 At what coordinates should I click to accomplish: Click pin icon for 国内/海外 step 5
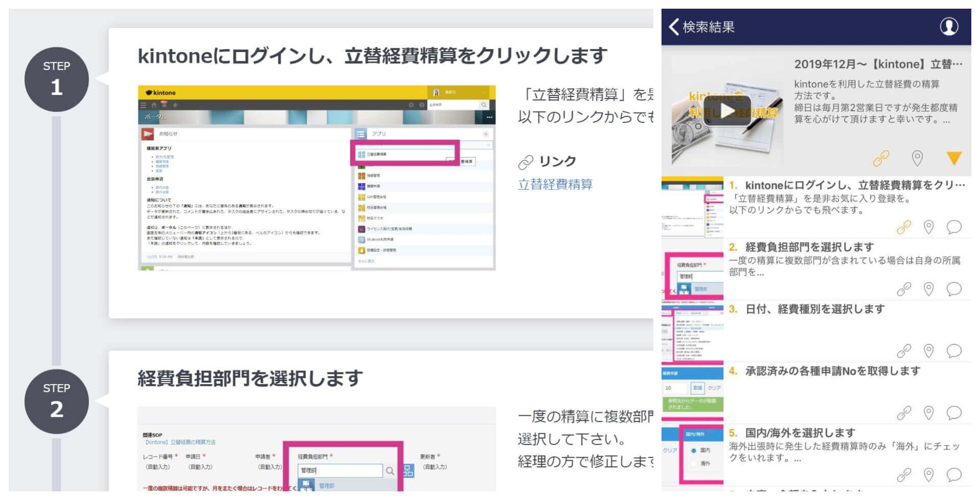tap(928, 475)
